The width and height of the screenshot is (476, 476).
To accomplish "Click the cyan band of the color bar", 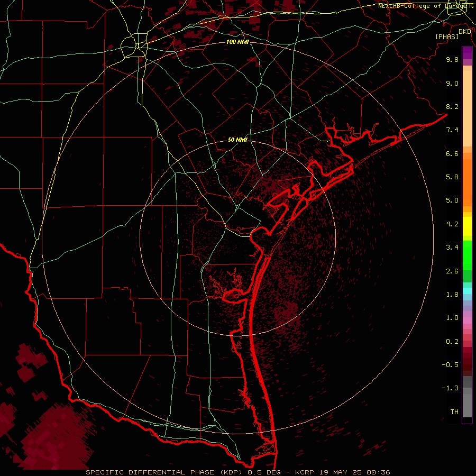I will pyautogui.click(x=467, y=291).
